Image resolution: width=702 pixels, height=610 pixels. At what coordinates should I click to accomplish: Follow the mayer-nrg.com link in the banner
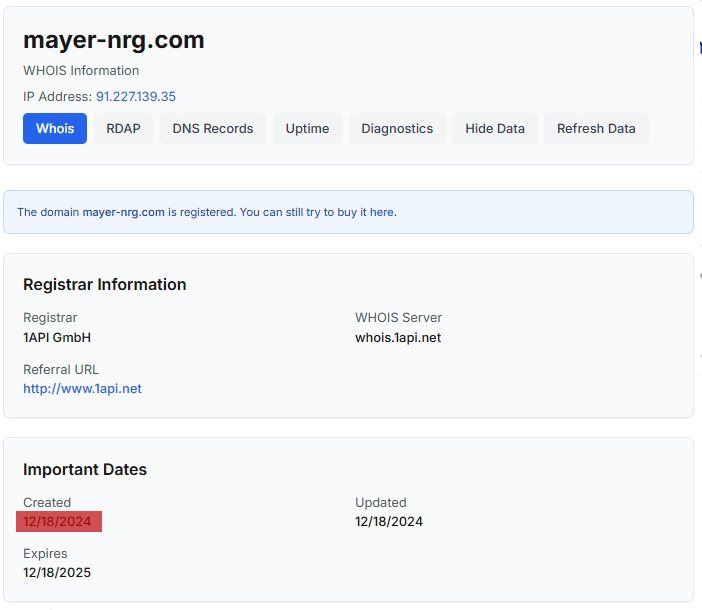[123, 212]
